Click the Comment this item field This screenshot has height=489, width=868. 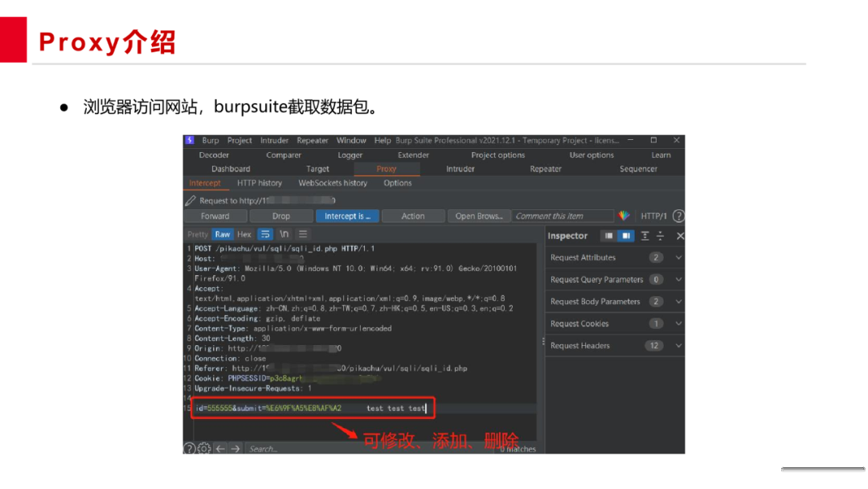coord(563,216)
